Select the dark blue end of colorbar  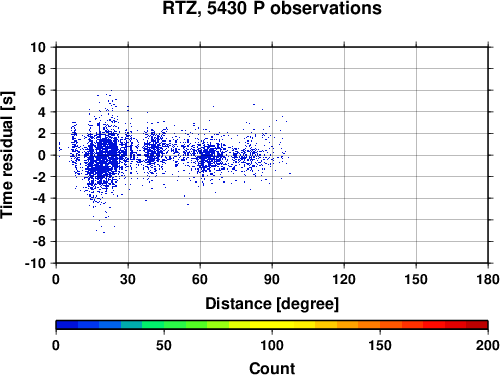pos(67,325)
